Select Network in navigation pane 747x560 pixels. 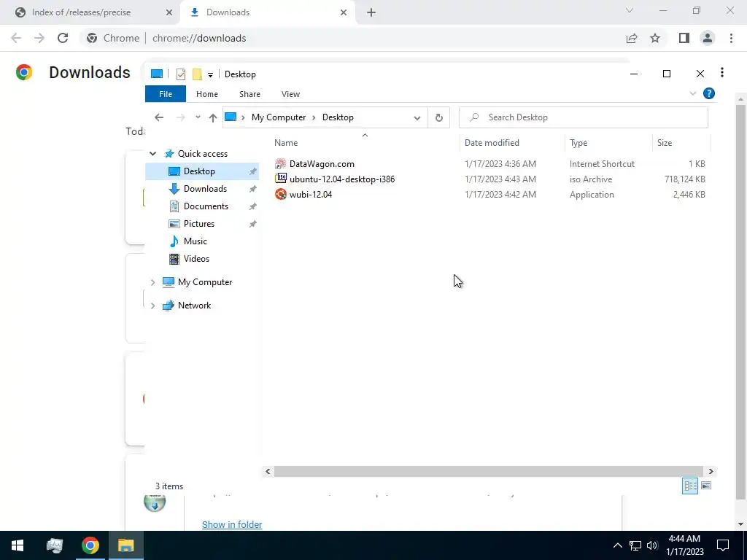[x=194, y=306]
